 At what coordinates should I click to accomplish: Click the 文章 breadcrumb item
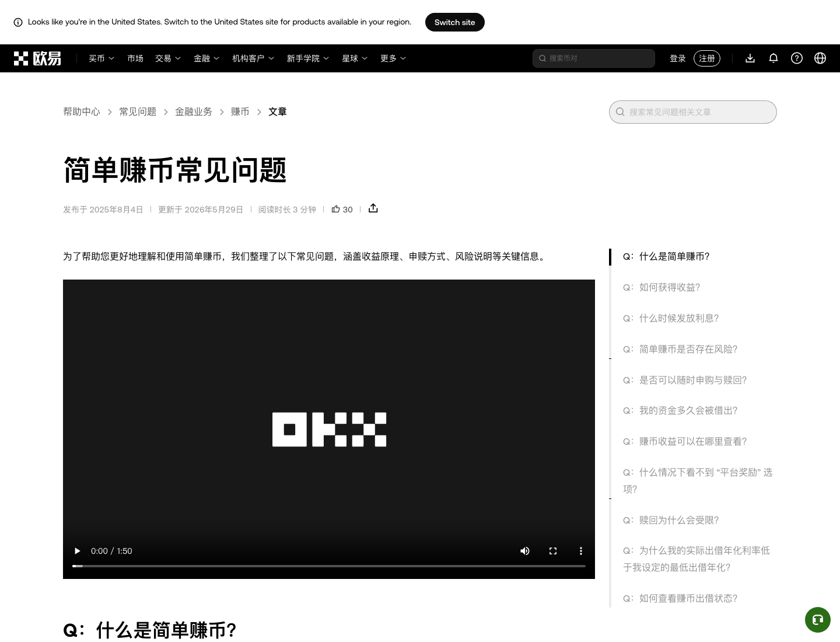(x=278, y=111)
